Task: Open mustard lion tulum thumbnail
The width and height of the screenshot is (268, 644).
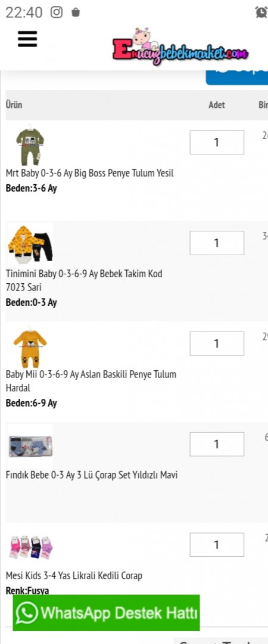Action: click(30, 346)
